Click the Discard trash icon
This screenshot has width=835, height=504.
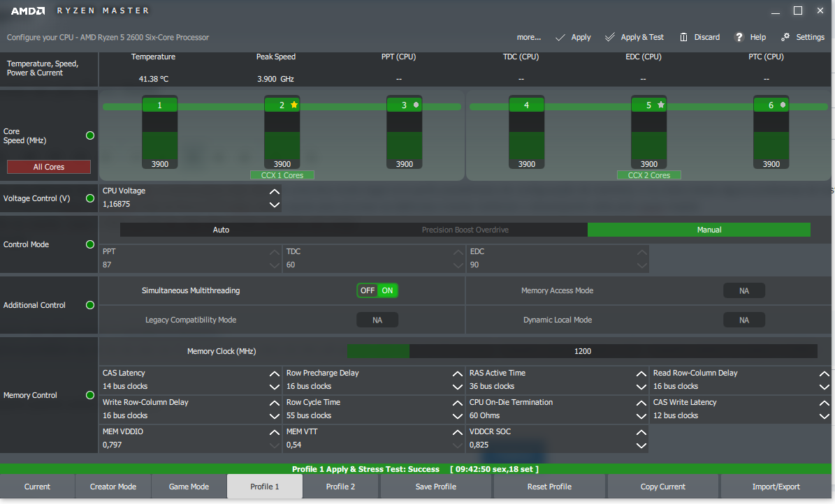[x=683, y=37]
